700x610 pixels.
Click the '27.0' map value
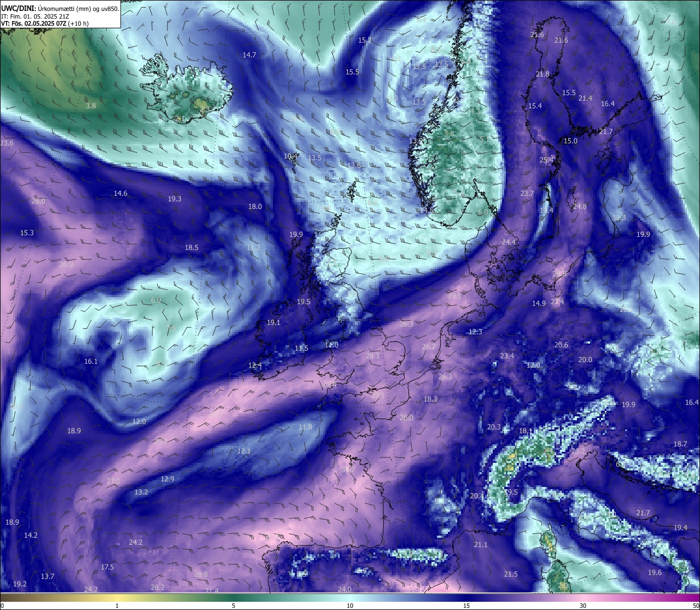113,481
